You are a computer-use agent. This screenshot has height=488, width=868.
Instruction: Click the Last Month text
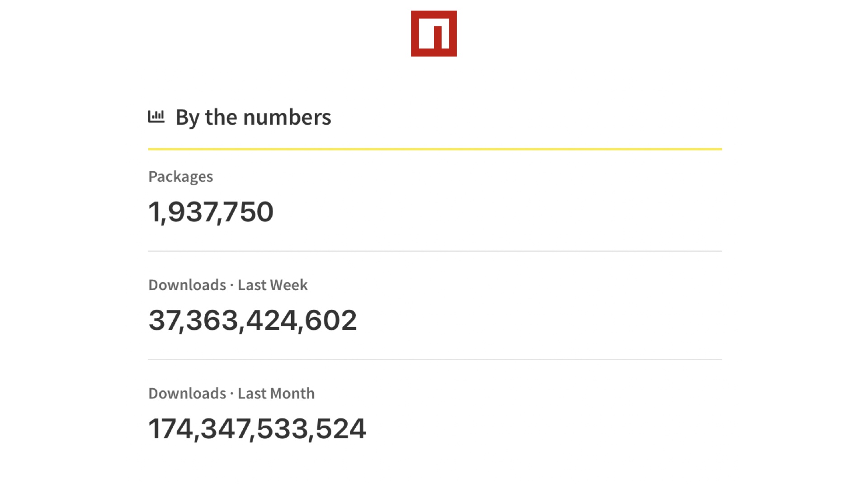pos(276,394)
